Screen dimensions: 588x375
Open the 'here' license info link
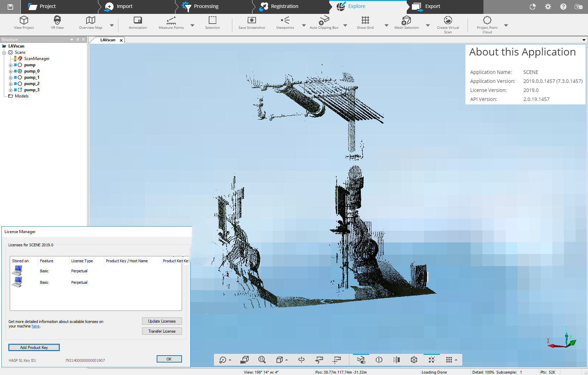35,326
